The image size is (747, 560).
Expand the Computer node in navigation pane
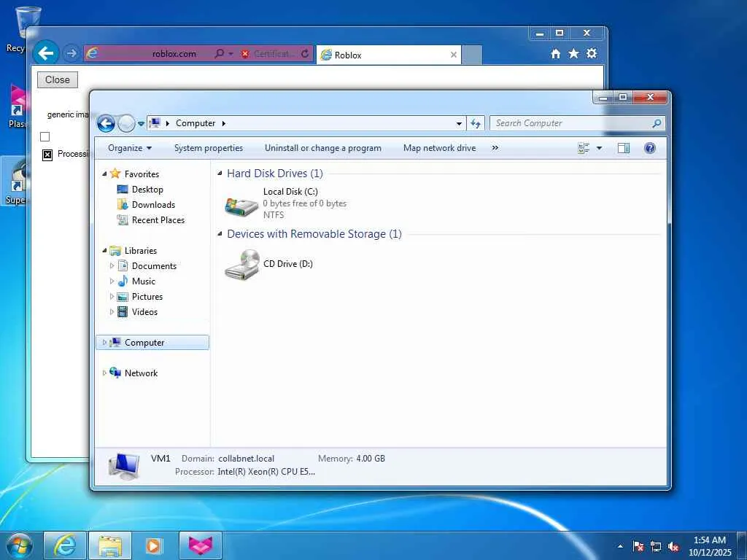[104, 343]
